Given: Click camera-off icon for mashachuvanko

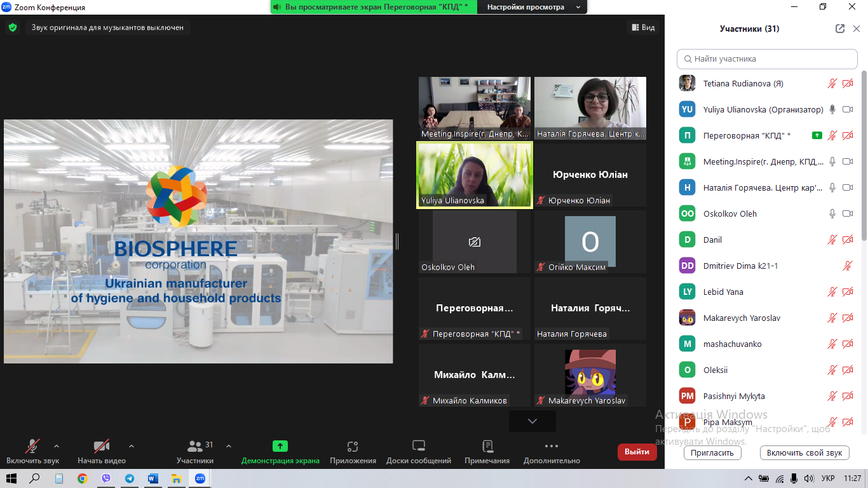Looking at the screenshot, I should 848,344.
